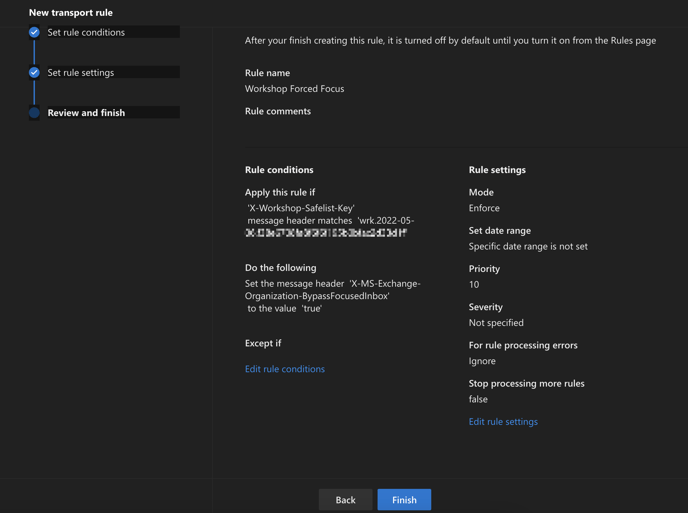This screenshot has width=688, height=513.
Task: Click the New transport rule title
Action: 71,13
